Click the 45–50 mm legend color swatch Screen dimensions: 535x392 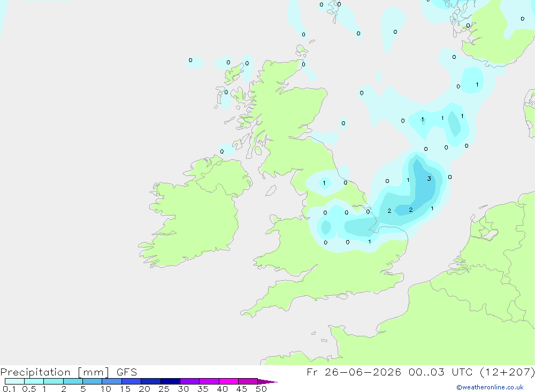(x=248, y=381)
